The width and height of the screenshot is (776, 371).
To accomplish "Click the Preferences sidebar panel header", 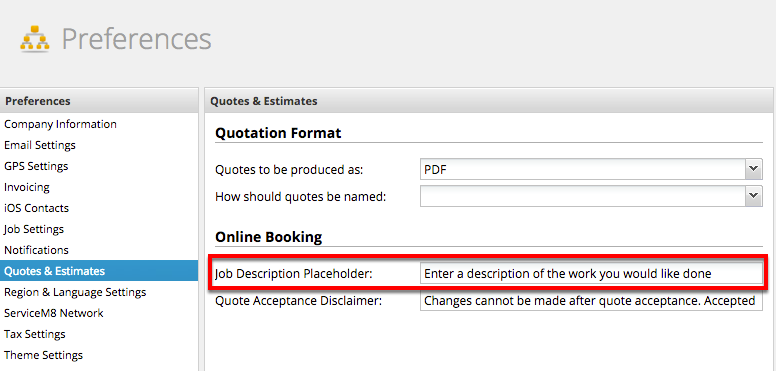I will click(x=99, y=101).
